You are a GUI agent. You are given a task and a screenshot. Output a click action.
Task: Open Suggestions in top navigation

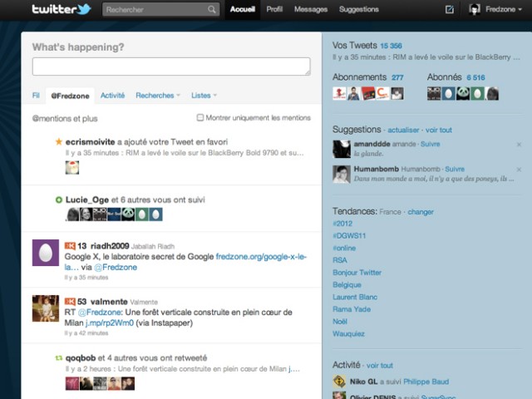pyautogui.click(x=359, y=9)
